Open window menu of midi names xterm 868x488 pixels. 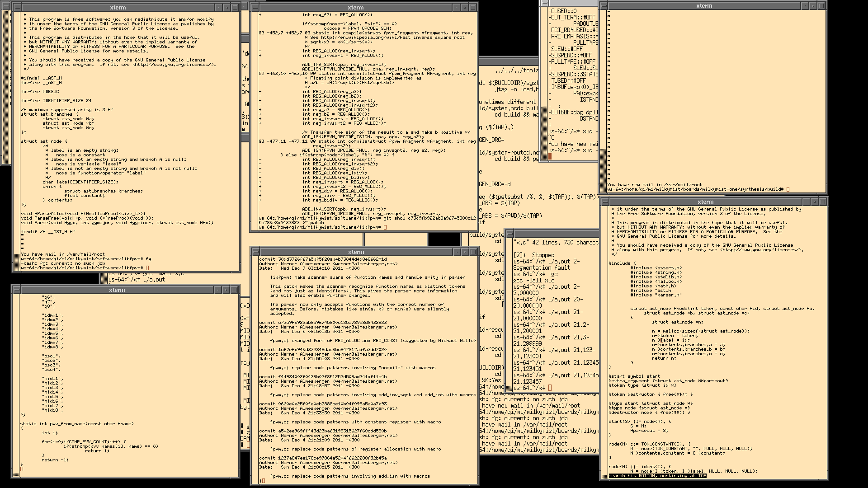pyautogui.click(x=16, y=290)
